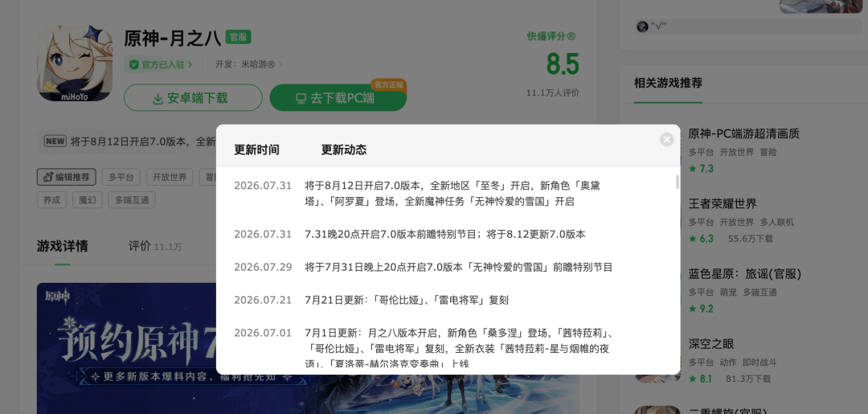Viewport: 868px width, 414px height.
Task: Click the 8.1 star rating
Action: click(x=701, y=379)
